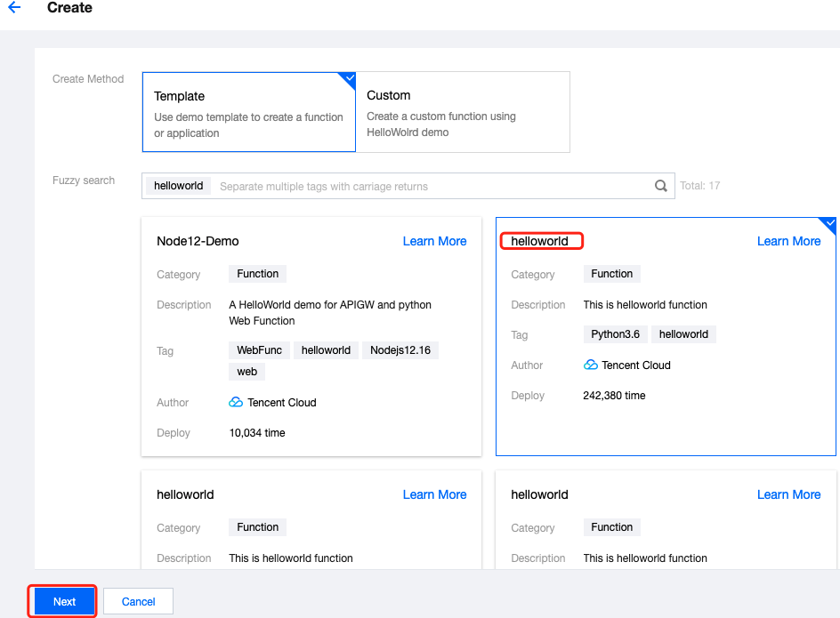This screenshot has width=840, height=618.
Task: Open Learn More on bottom-right helloworld card
Action: point(788,494)
